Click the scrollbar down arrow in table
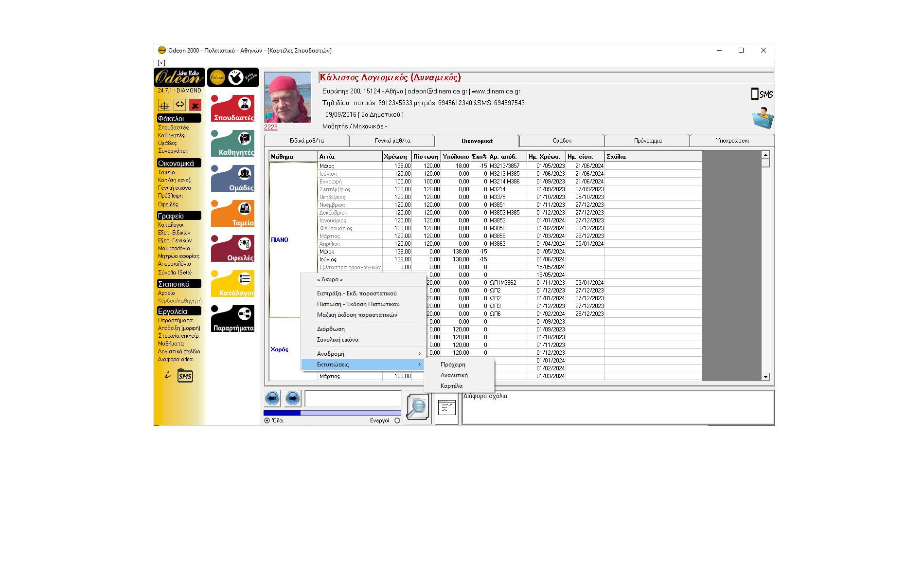 [x=765, y=377]
